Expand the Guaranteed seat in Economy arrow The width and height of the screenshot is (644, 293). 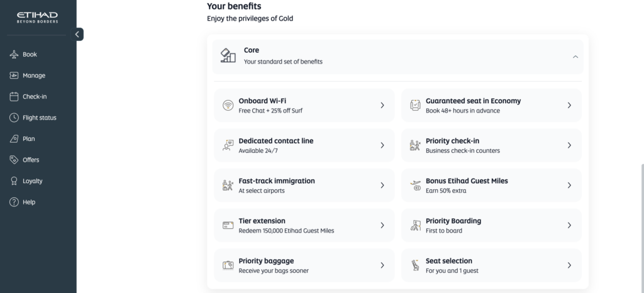click(569, 105)
